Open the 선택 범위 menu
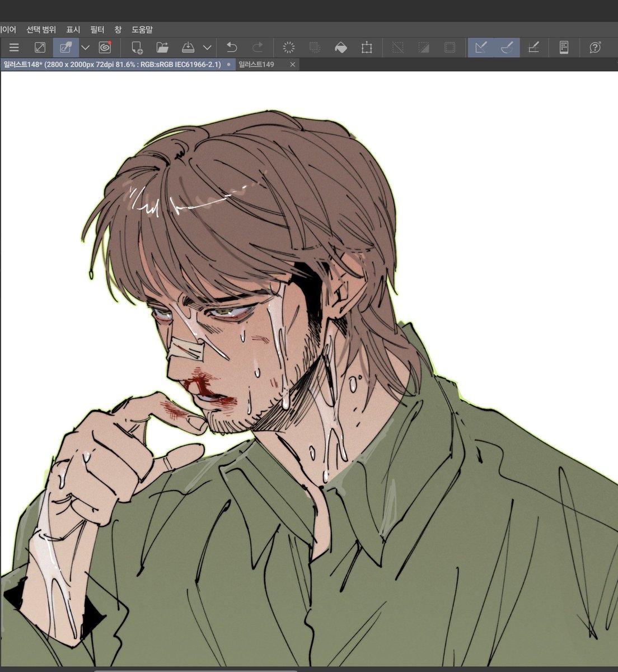 [x=41, y=29]
